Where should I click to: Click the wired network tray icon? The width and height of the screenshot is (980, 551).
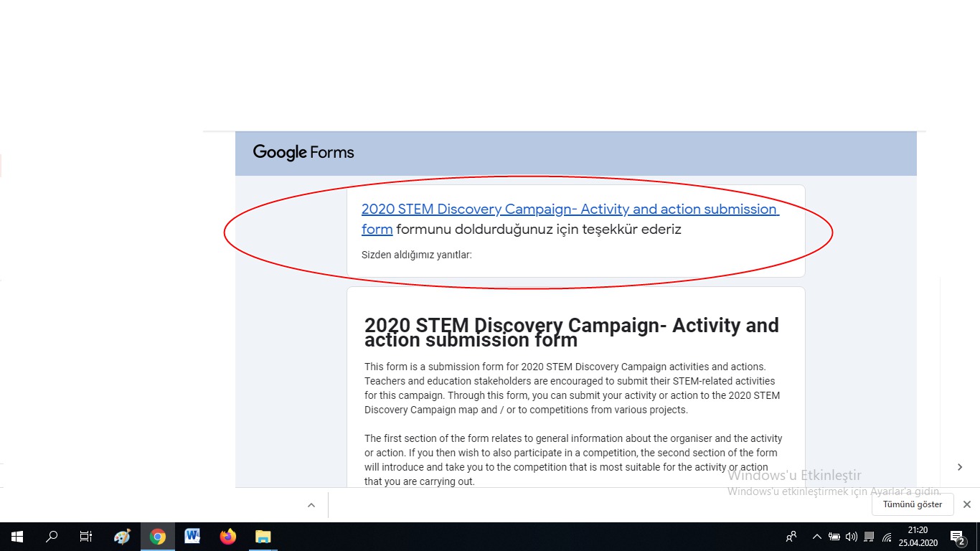869,537
